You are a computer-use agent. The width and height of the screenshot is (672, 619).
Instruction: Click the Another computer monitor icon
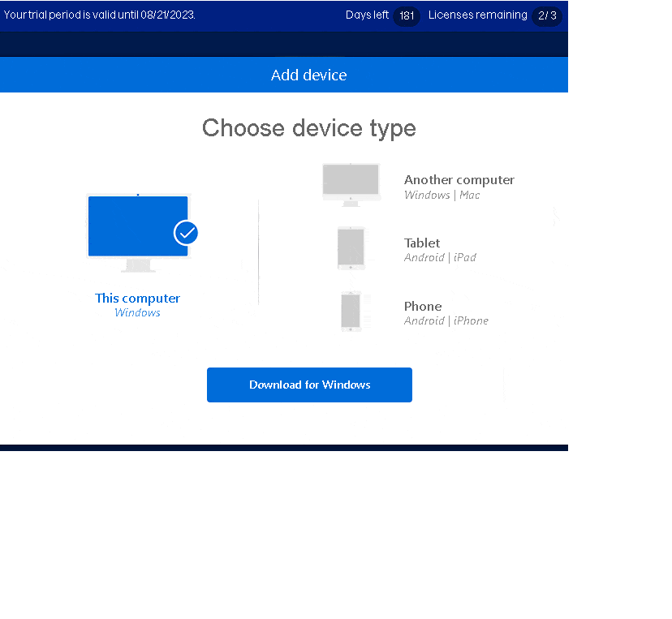[350, 182]
